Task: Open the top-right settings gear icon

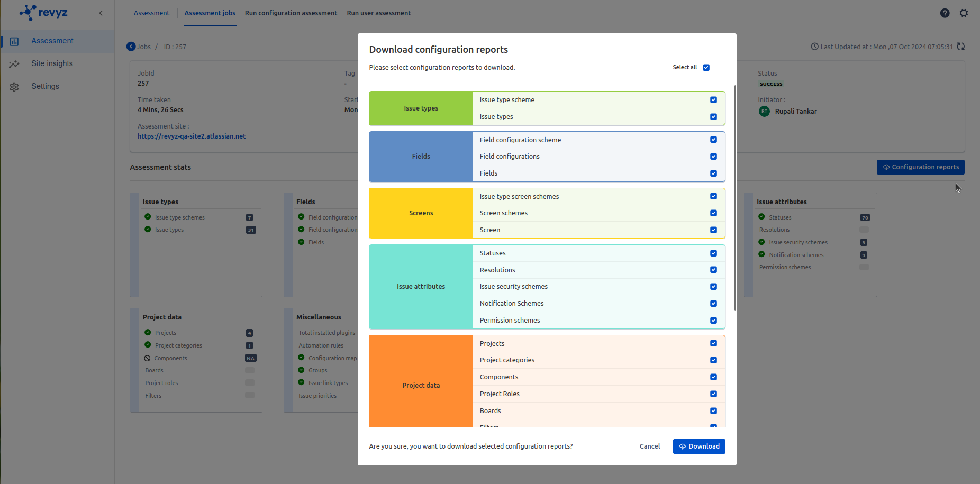Action: pyautogui.click(x=964, y=13)
